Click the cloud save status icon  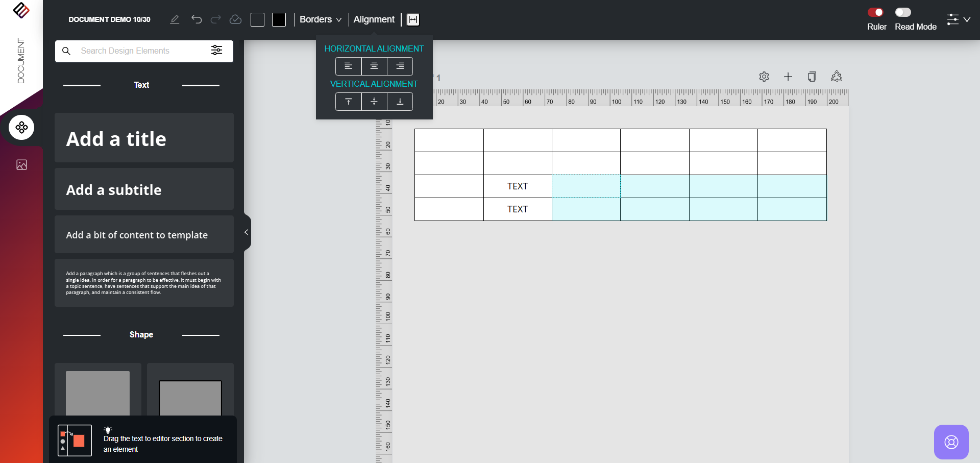(x=235, y=19)
